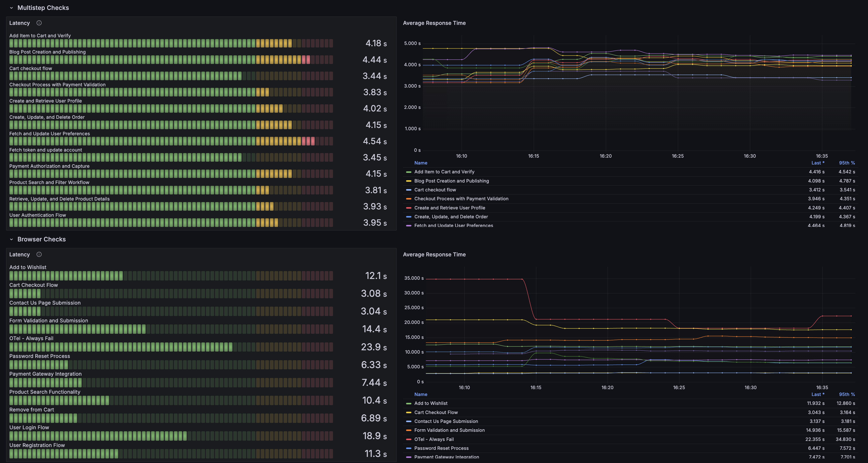Toggle Cart checkout flow legend series

(435, 190)
